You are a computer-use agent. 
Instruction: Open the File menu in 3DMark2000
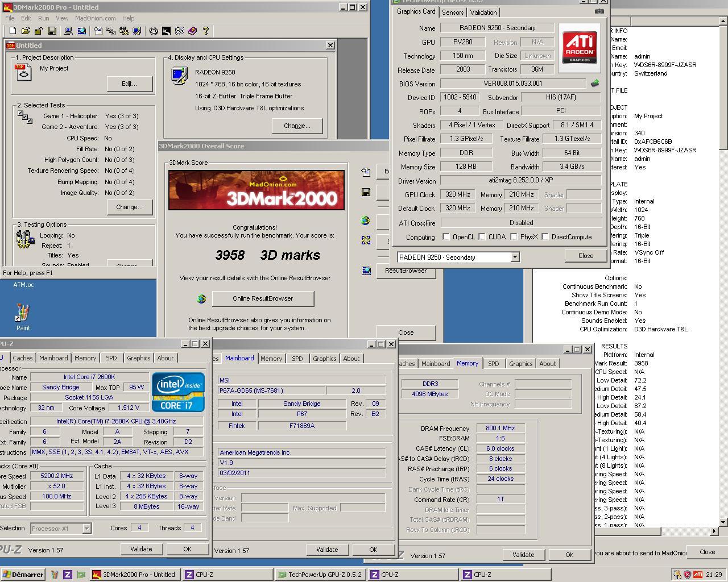point(10,18)
